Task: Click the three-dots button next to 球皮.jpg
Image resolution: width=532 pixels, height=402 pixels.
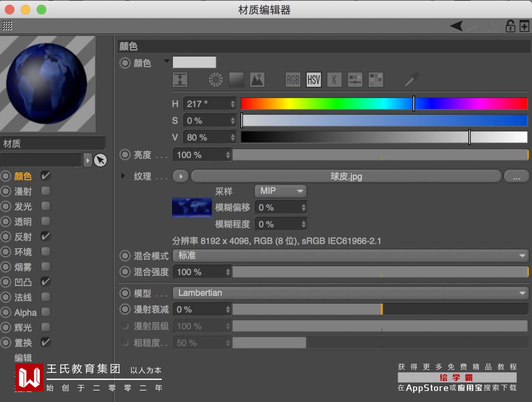Action: [516, 176]
